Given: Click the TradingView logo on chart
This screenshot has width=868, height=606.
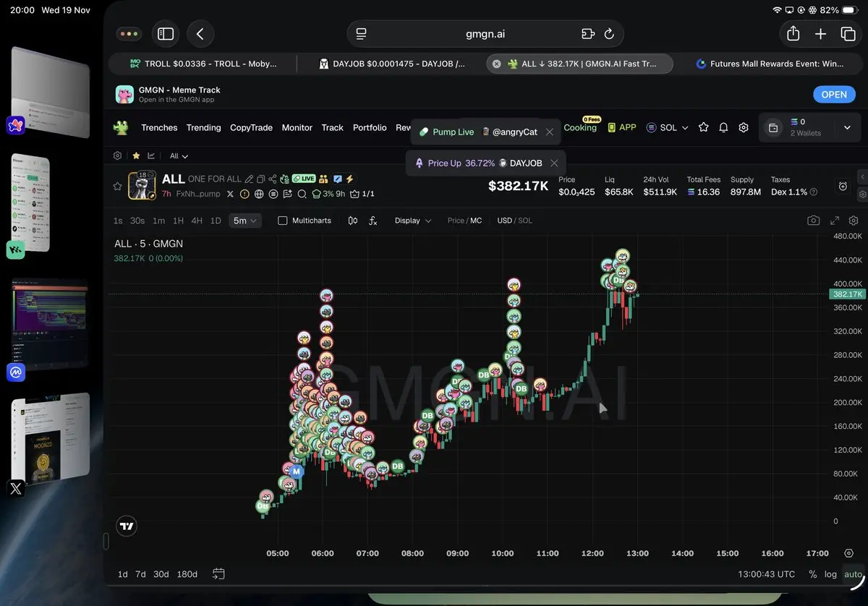Looking at the screenshot, I should click(x=127, y=526).
